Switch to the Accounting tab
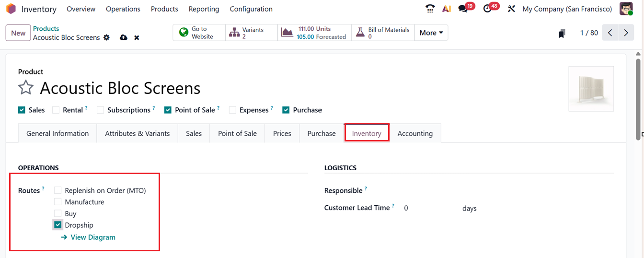The height and width of the screenshot is (258, 644). click(x=415, y=133)
